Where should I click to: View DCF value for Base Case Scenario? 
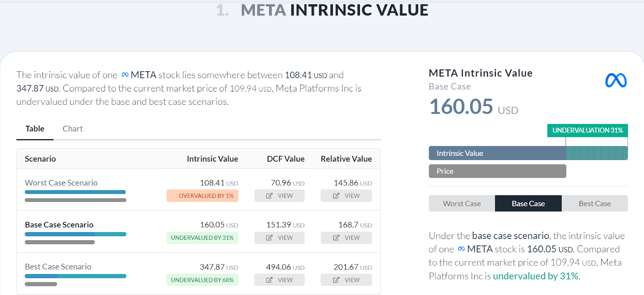point(279,238)
